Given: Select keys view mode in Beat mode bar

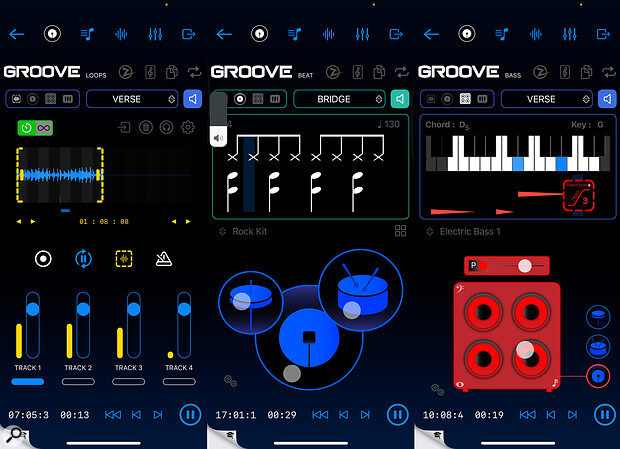Looking at the screenshot, I should pyautogui.click(x=275, y=99).
